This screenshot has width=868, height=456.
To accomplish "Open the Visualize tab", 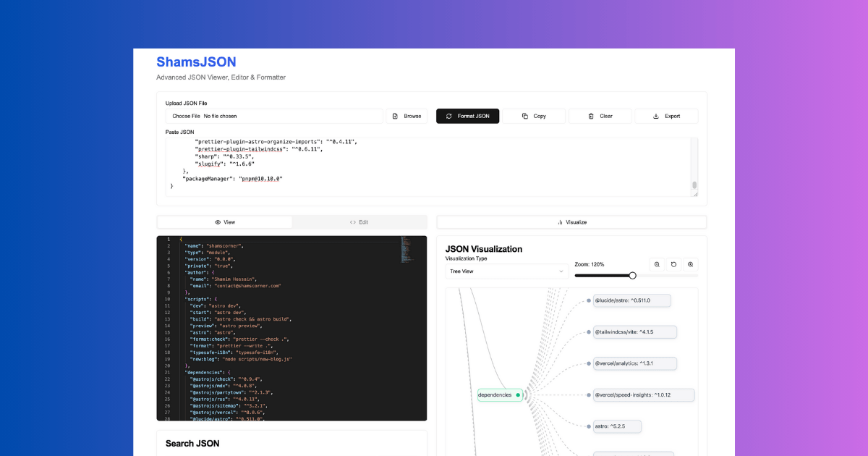I will (571, 222).
